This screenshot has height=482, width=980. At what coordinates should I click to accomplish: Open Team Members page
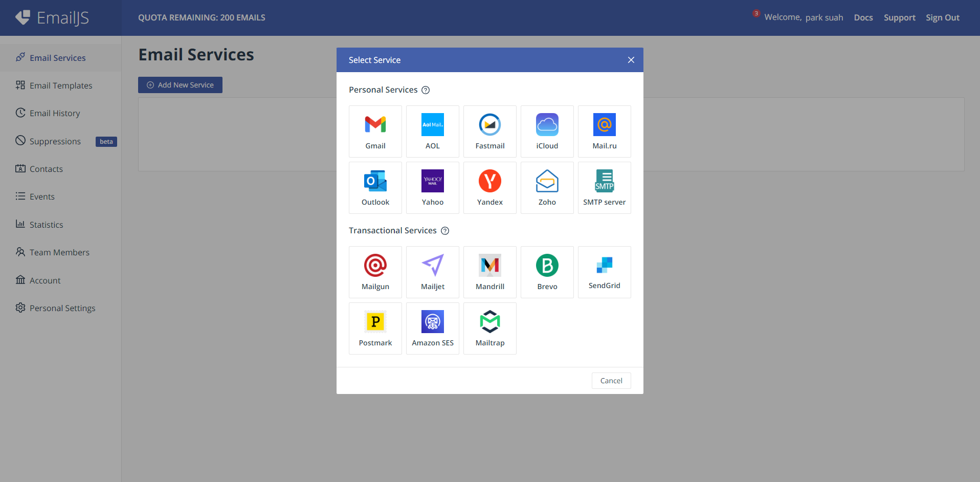(x=60, y=252)
